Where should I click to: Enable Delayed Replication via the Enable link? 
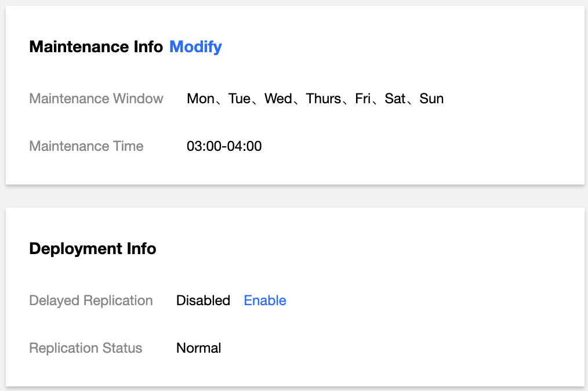[265, 301]
